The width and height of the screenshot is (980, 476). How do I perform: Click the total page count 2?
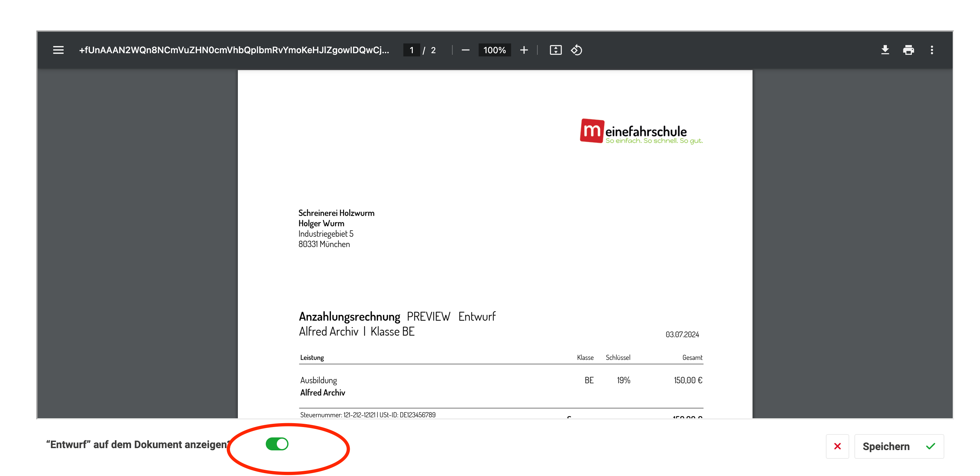click(433, 50)
